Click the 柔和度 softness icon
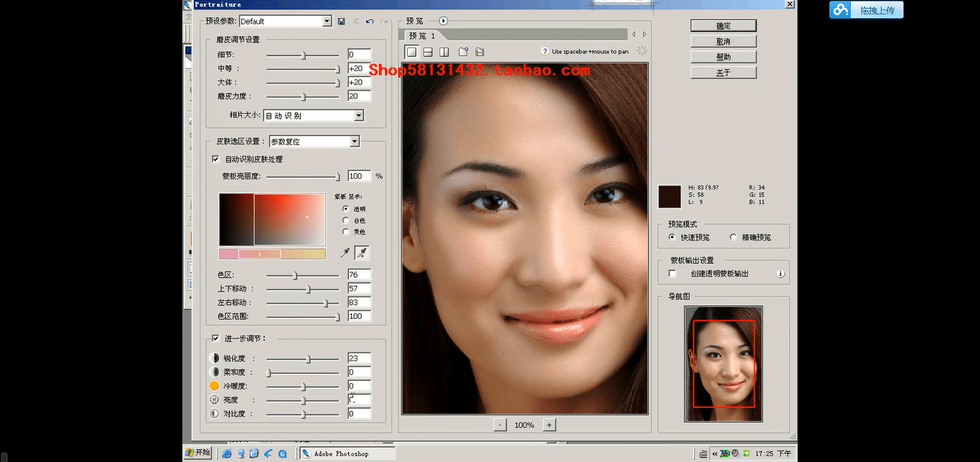Screen dimensions: 980x462 214,372
